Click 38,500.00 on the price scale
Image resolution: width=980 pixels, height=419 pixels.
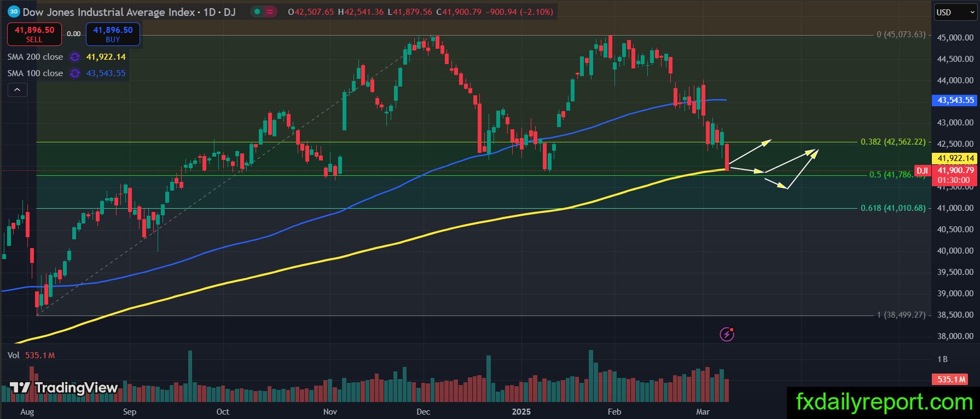(955, 315)
